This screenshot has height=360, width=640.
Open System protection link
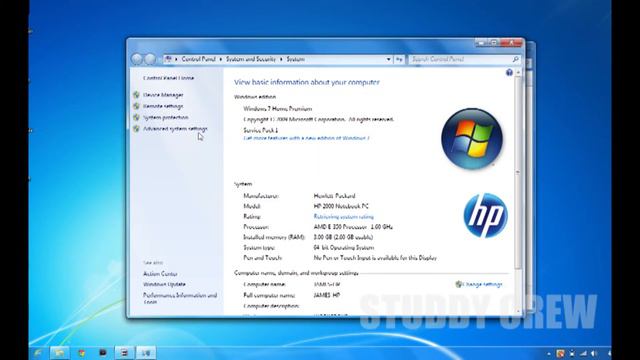coord(166,118)
